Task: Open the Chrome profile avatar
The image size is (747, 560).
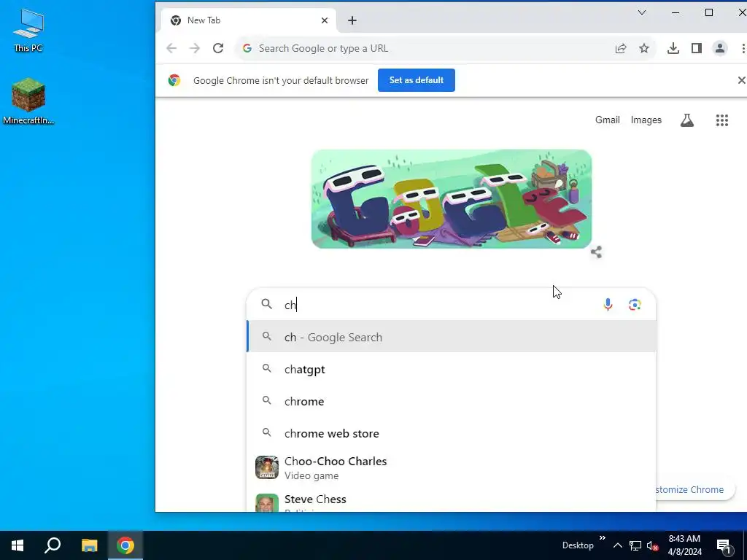Action: click(x=720, y=48)
